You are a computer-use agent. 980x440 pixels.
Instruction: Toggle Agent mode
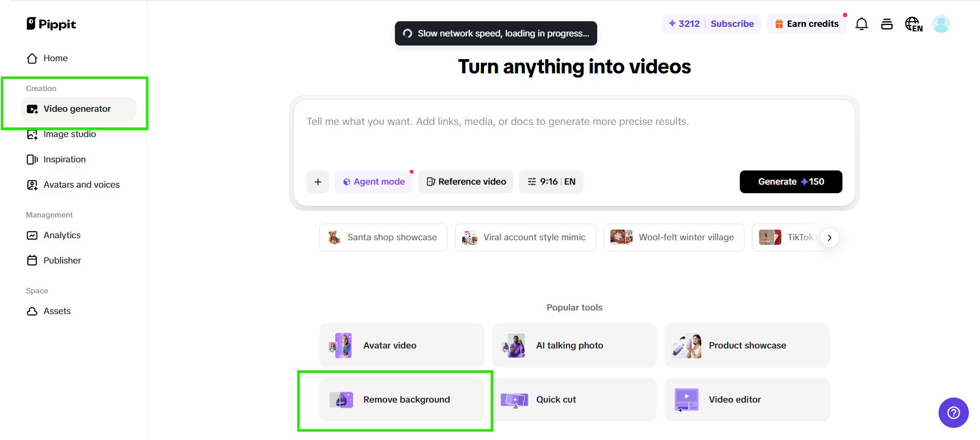[x=374, y=182]
